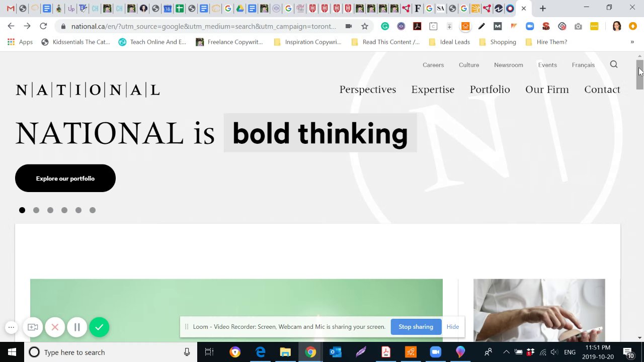
Task: Click the Type here to search box
Action: (111, 352)
